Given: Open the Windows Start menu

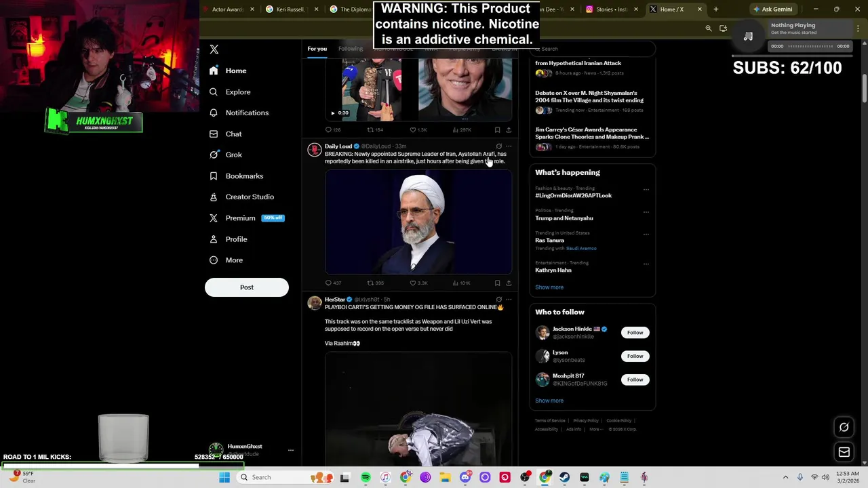Looking at the screenshot, I should click(x=224, y=478).
